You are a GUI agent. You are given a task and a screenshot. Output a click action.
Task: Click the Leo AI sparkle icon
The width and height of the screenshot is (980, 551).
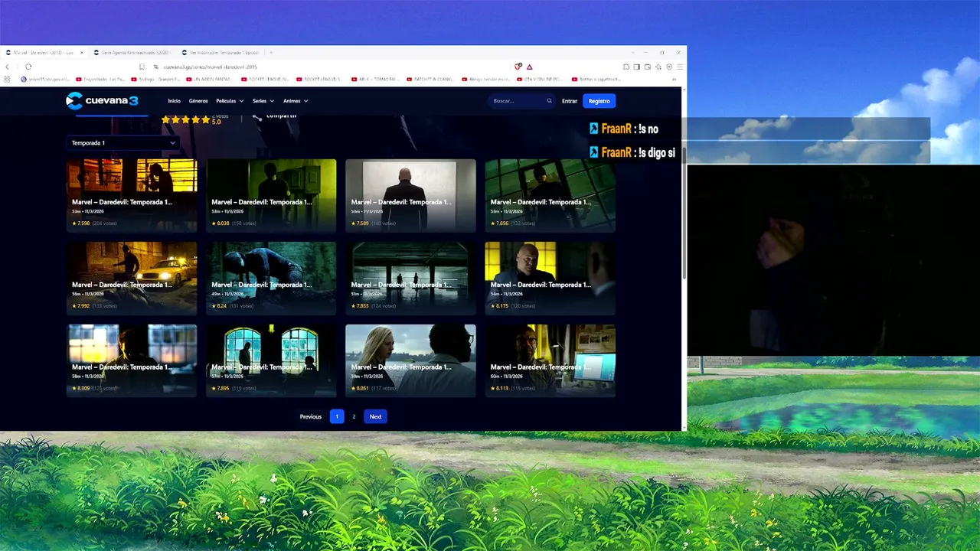[x=658, y=67]
